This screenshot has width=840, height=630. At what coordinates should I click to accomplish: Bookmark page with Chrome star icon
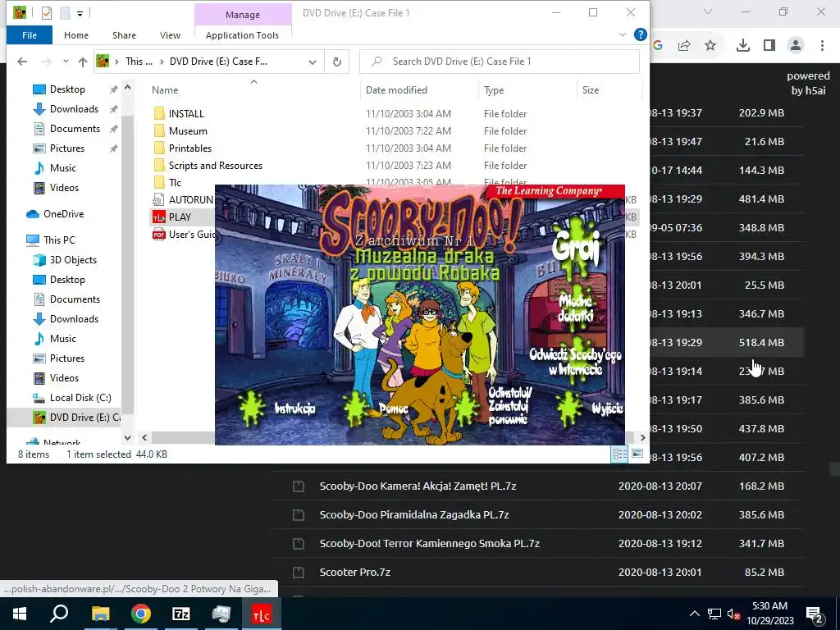coord(710,46)
